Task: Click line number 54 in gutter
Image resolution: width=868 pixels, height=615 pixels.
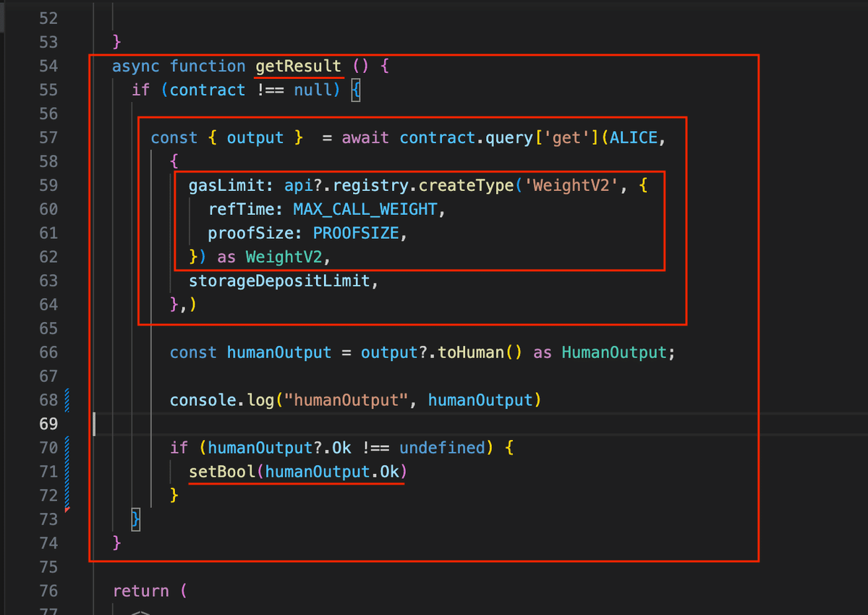Action: [48, 66]
